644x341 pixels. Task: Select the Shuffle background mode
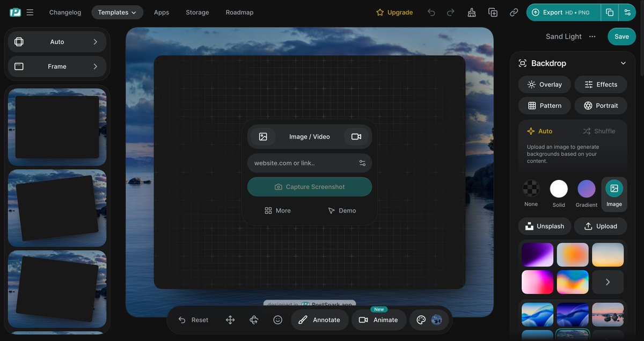tap(599, 131)
